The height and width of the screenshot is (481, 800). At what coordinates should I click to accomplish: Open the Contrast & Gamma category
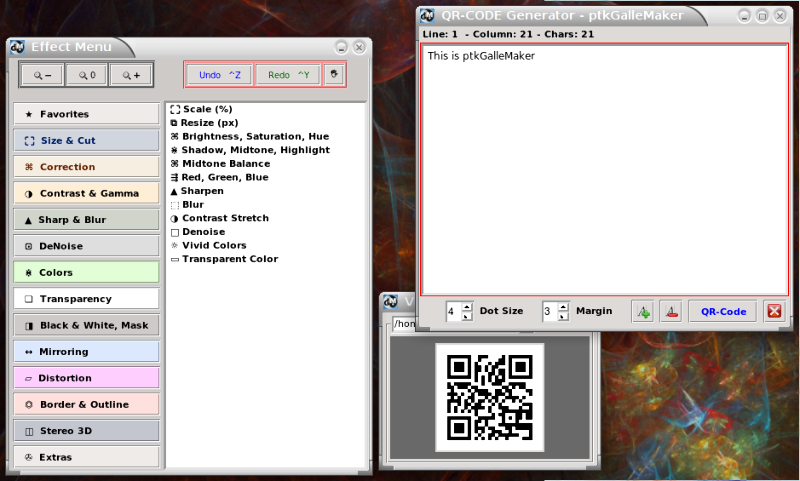tap(86, 193)
